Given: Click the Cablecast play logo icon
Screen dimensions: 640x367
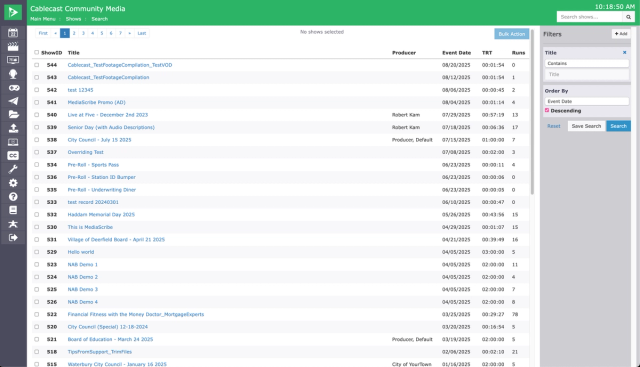Looking at the screenshot, I should click(x=13, y=12).
